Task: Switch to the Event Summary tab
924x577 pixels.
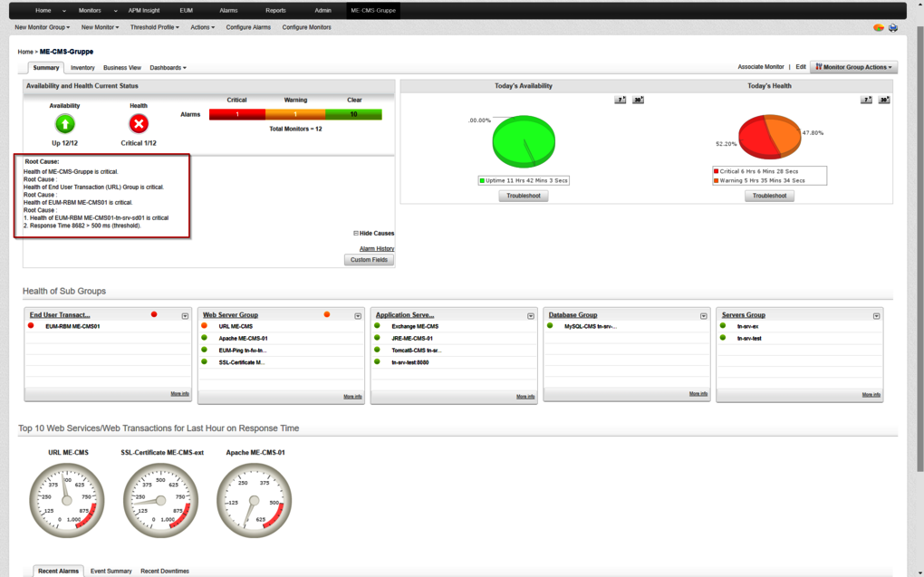Action: tap(111, 572)
